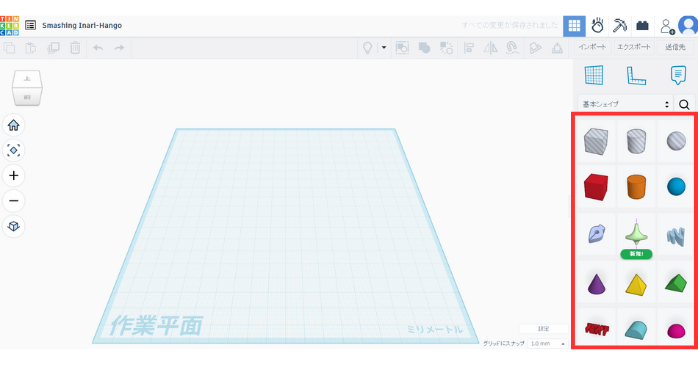Select the red box shape

[x=596, y=187]
